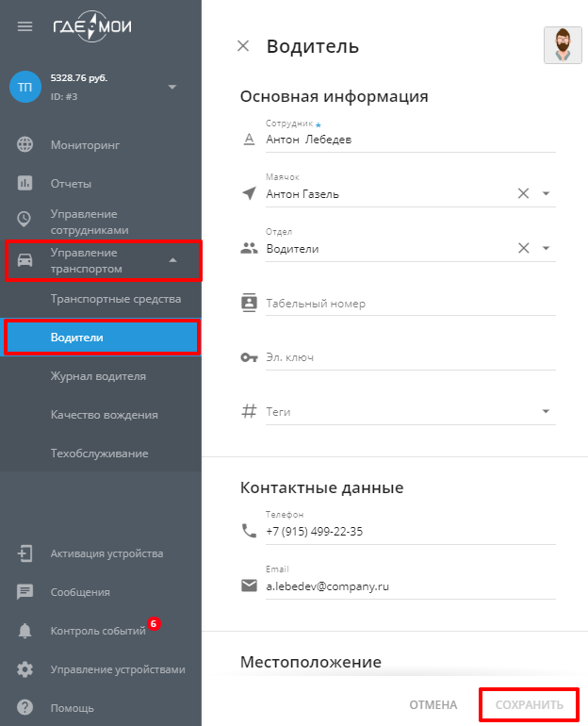
Task: Clear the Отдел field value
Action: tap(523, 248)
